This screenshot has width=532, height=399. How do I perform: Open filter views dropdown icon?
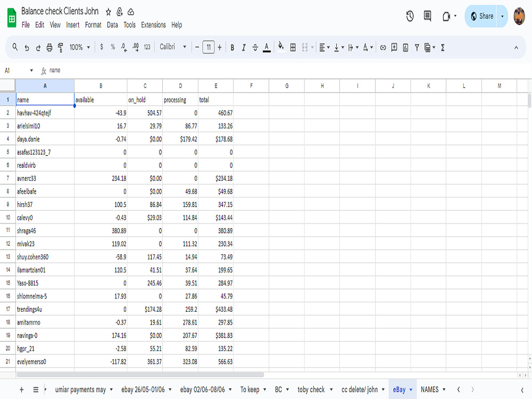429,47
